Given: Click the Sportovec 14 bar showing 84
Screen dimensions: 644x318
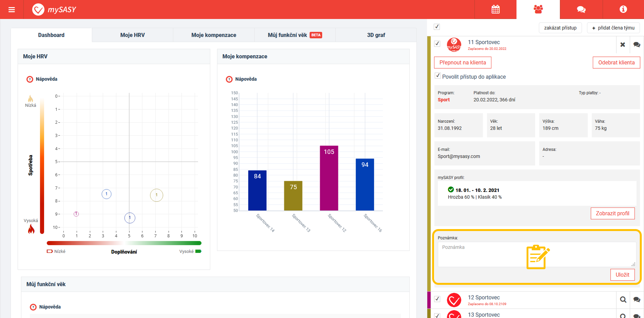Looking at the screenshot, I should [257, 190].
